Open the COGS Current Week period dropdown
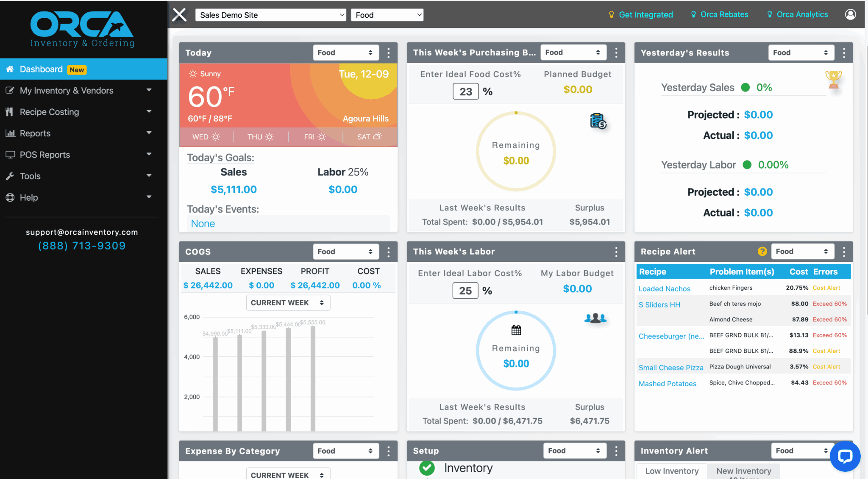 288,303
